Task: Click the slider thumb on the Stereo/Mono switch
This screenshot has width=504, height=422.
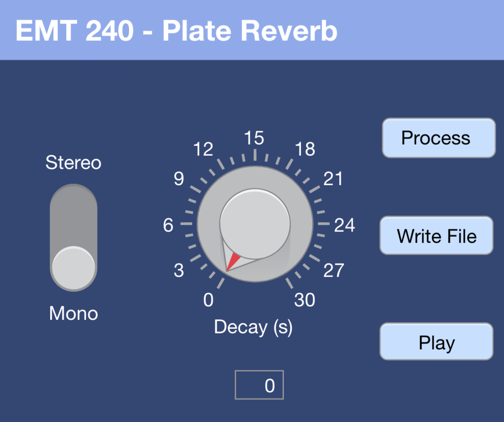Action: (x=73, y=266)
